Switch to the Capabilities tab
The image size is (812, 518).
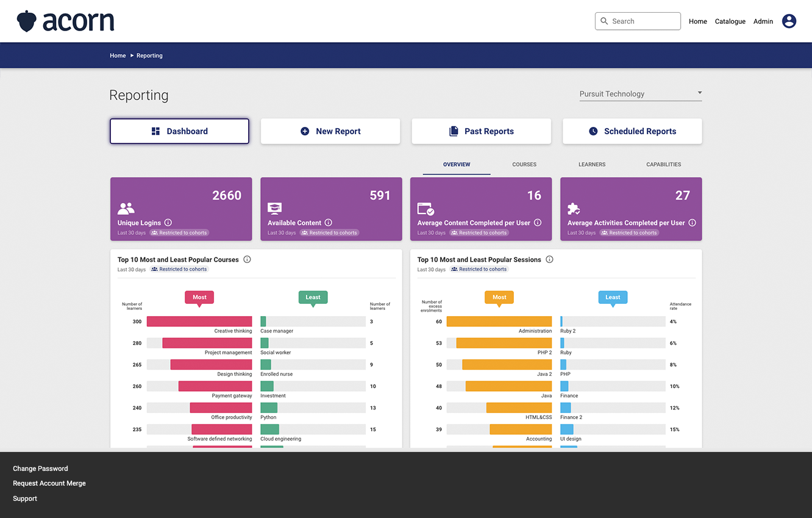[664, 164]
